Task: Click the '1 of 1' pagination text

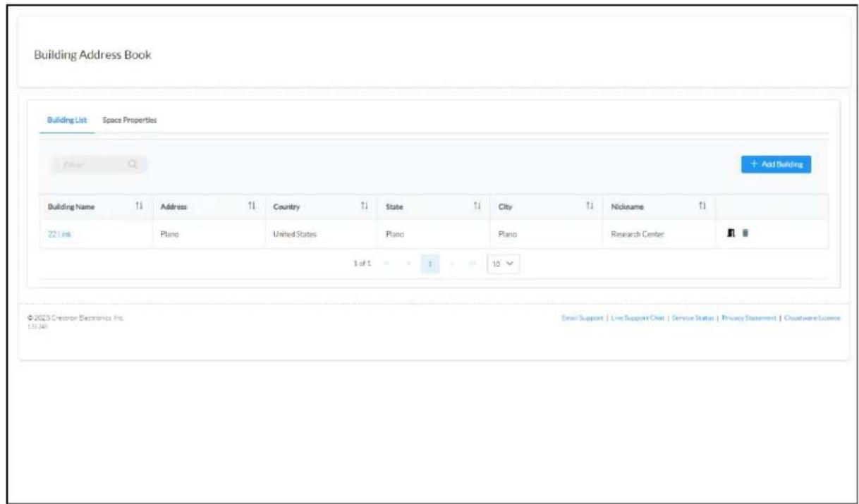Action: (363, 264)
